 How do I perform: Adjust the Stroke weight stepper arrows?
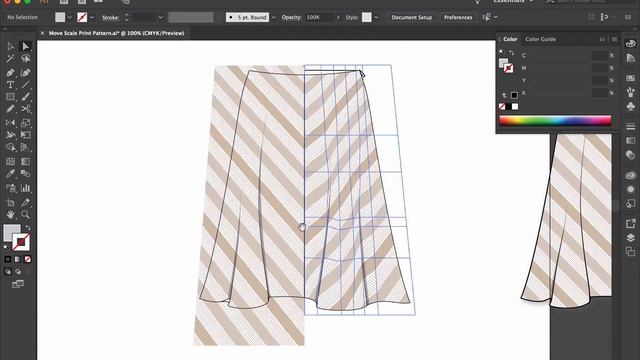coord(127,17)
